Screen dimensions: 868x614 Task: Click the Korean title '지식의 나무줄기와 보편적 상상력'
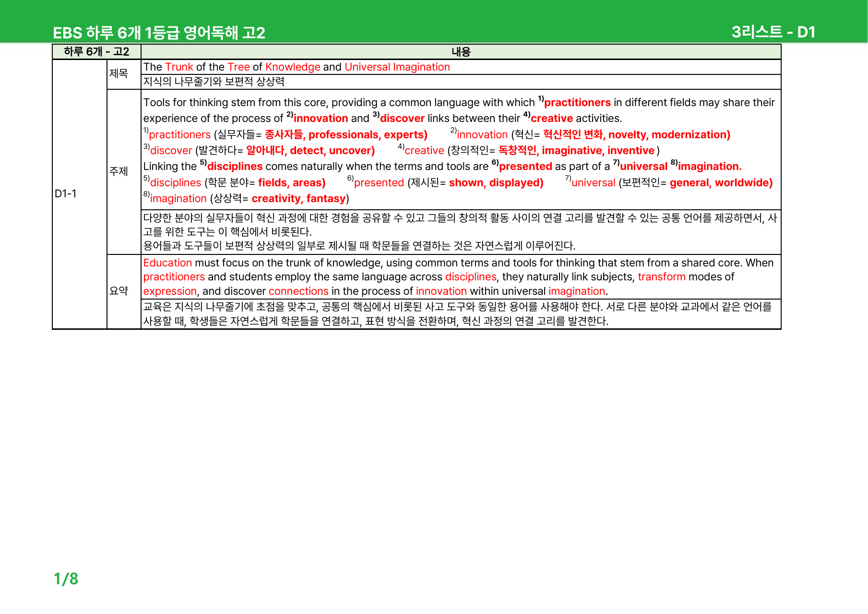214,82
